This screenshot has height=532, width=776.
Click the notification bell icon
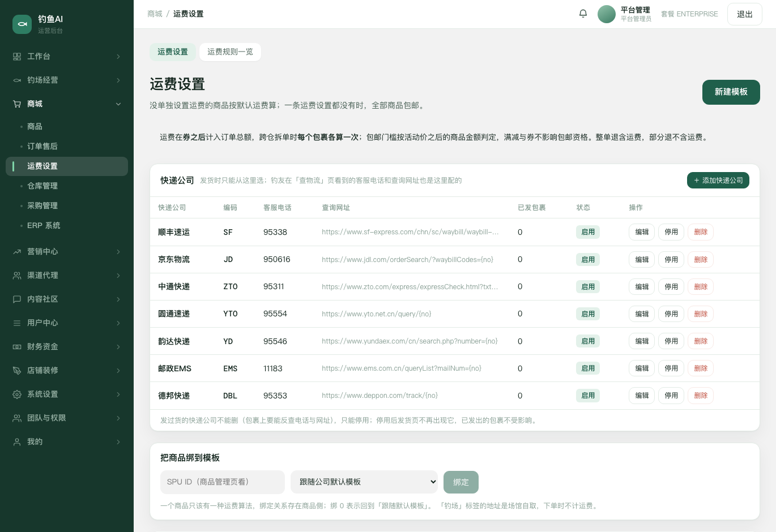tap(583, 14)
